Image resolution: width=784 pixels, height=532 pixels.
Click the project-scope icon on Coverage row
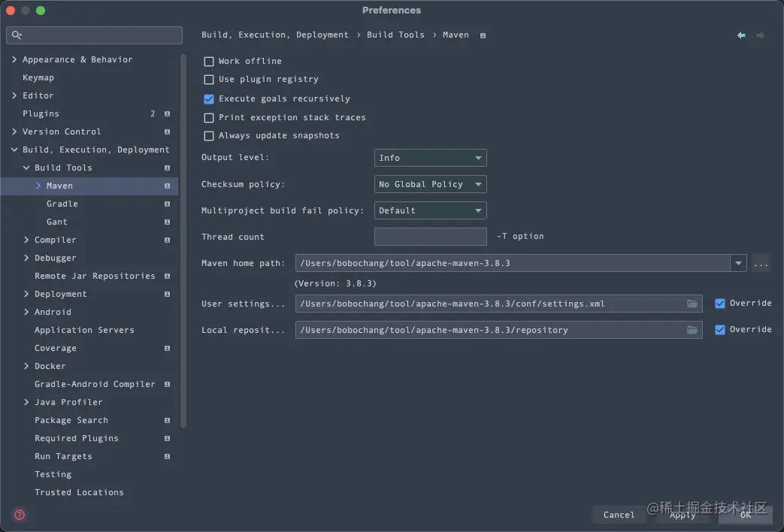tap(167, 348)
